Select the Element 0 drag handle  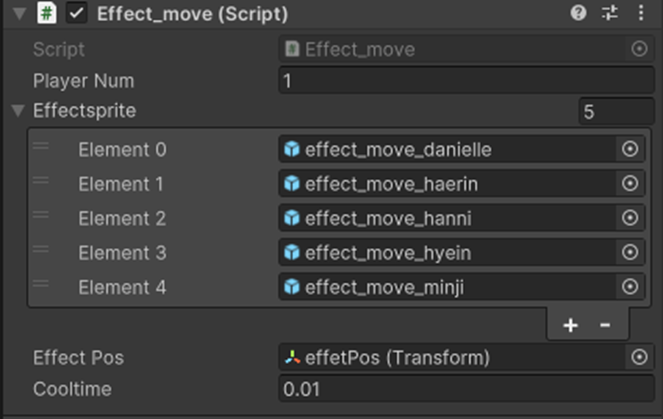pos(41,146)
